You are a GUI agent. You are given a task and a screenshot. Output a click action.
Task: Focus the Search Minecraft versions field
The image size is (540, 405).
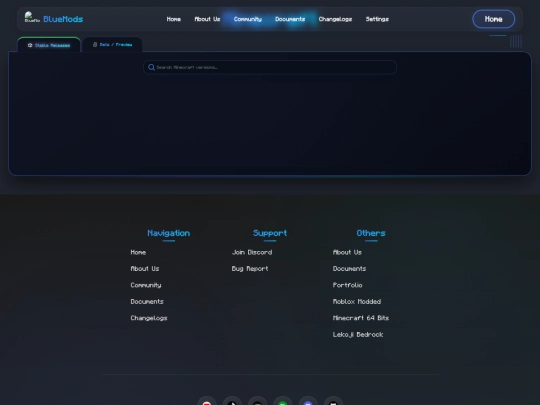(270, 68)
